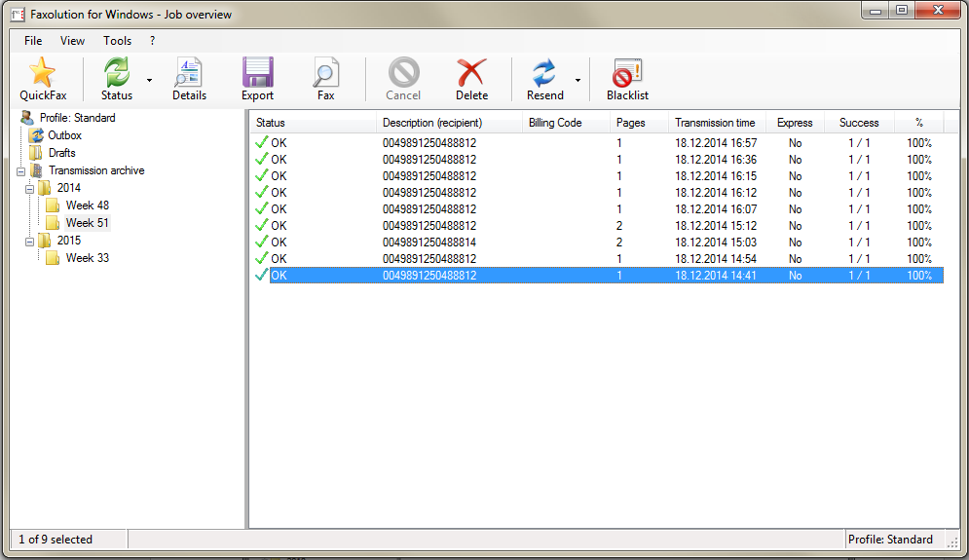
Task: Click the QuickFax star icon
Action: click(x=43, y=73)
